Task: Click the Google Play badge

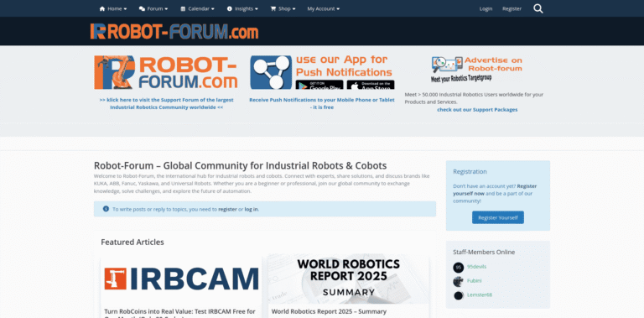Action: [x=319, y=85]
